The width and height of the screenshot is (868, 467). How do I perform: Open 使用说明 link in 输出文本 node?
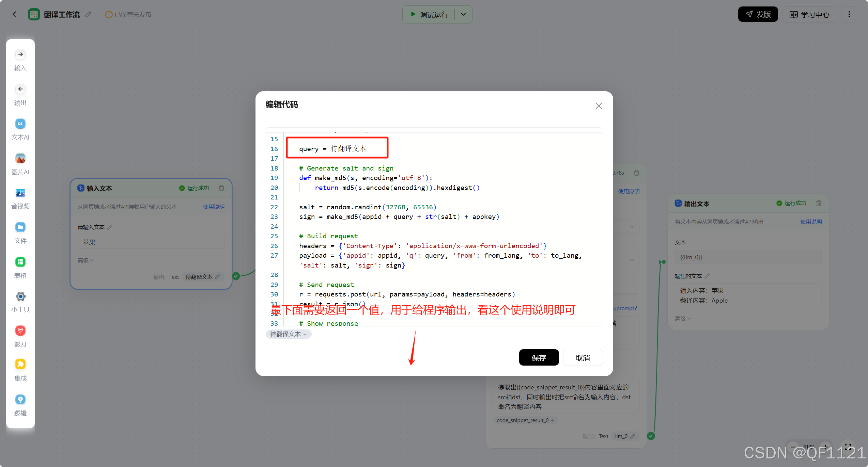point(811,222)
